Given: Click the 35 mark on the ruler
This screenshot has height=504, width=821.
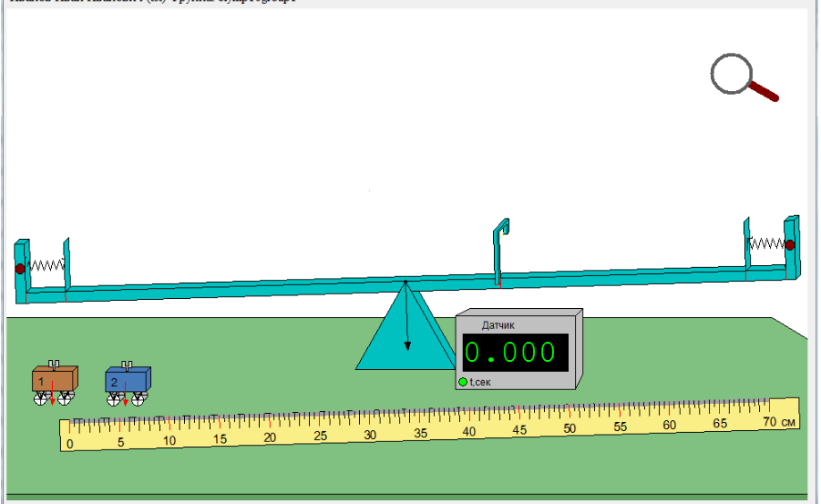Looking at the screenshot, I should [x=420, y=433].
